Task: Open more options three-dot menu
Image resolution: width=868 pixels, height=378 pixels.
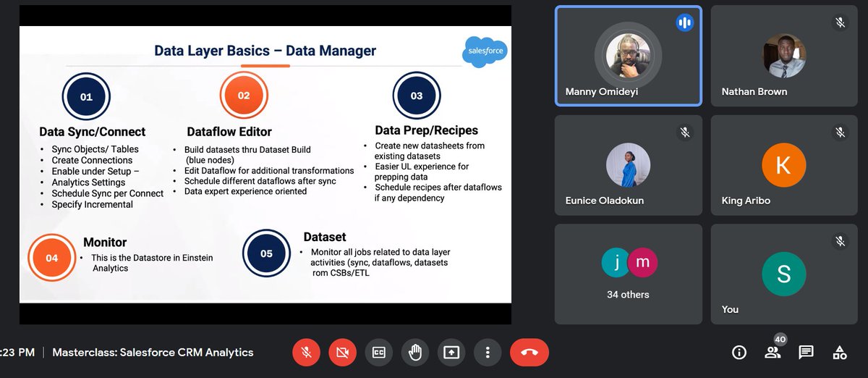Action: point(488,353)
